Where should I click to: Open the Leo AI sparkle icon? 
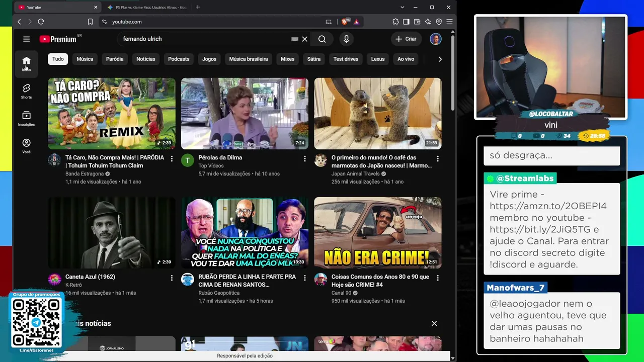pyautogui.click(x=428, y=22)
